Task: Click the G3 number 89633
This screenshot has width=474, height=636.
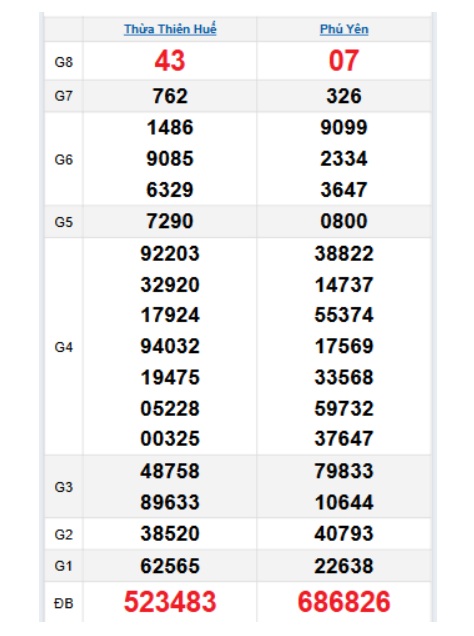Action: coord(170,502)
